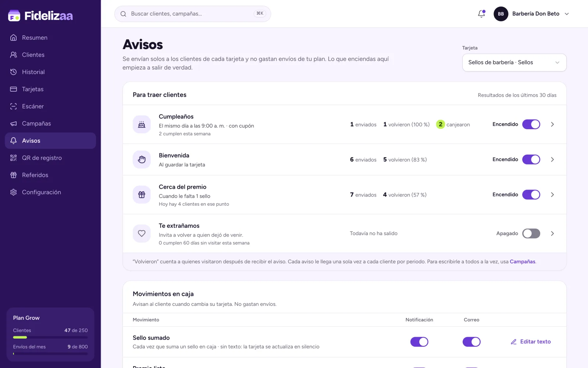Expand the Barbería Don Beto account menu
This screenshot has width=588, height=368.
[531, 14]
